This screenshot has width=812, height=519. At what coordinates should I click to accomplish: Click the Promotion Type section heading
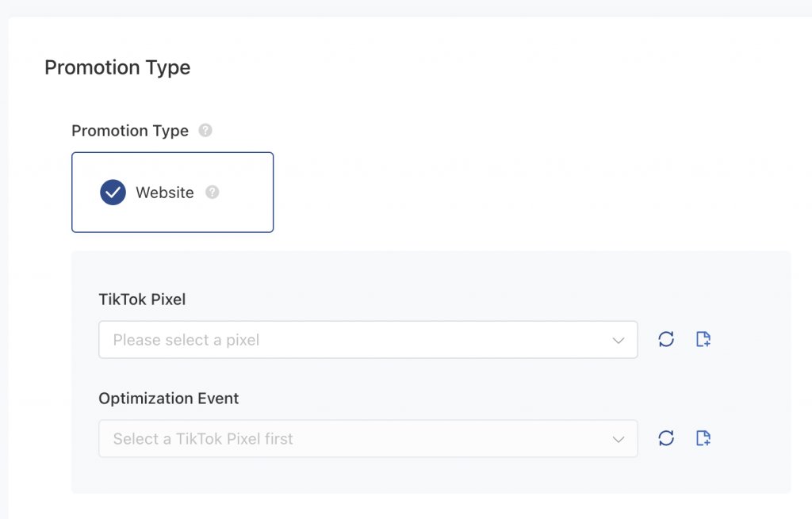117,68
